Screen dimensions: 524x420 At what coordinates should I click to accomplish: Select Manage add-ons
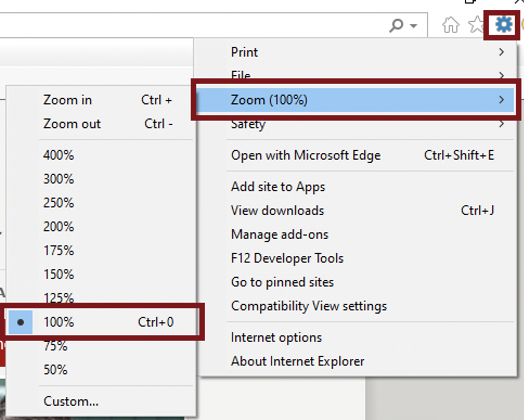[x=280, y=234]
